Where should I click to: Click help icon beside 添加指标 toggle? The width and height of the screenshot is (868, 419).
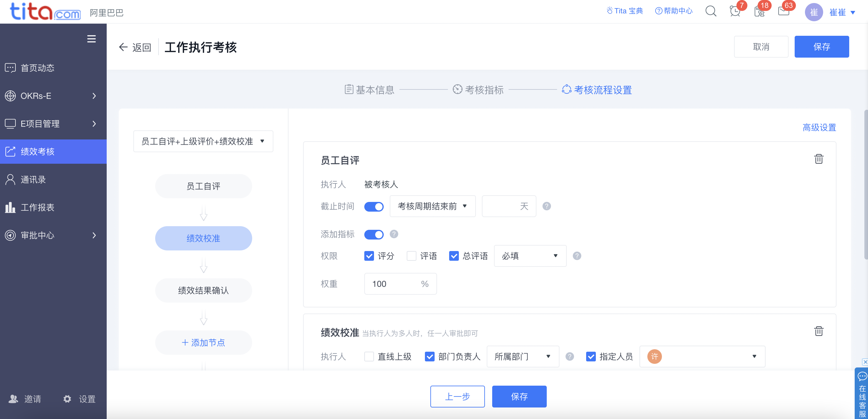[394, 234]
